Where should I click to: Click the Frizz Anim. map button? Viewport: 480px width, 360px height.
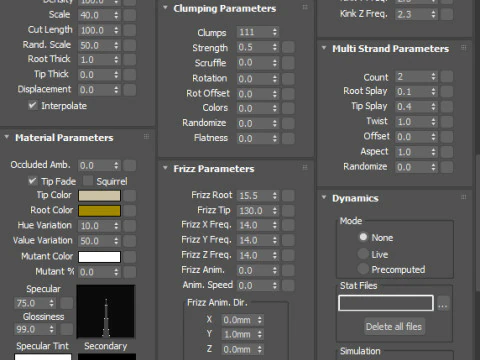pos(288,270)
